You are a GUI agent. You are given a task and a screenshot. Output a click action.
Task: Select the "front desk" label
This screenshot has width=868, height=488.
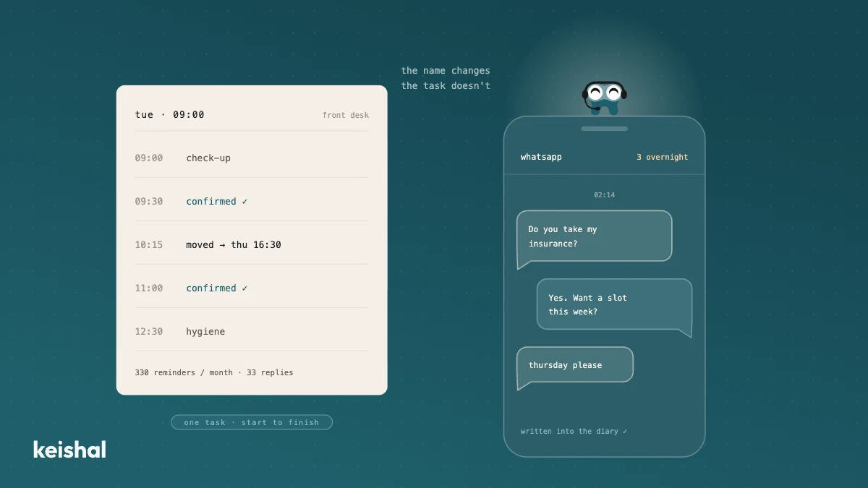[x=346, y=115]
